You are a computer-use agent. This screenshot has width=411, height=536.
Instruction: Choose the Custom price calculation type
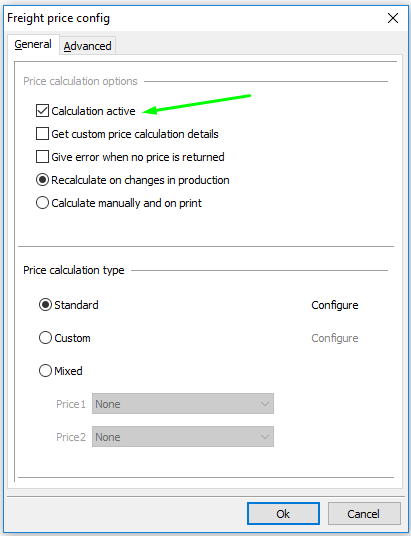(x=45, y=338)
